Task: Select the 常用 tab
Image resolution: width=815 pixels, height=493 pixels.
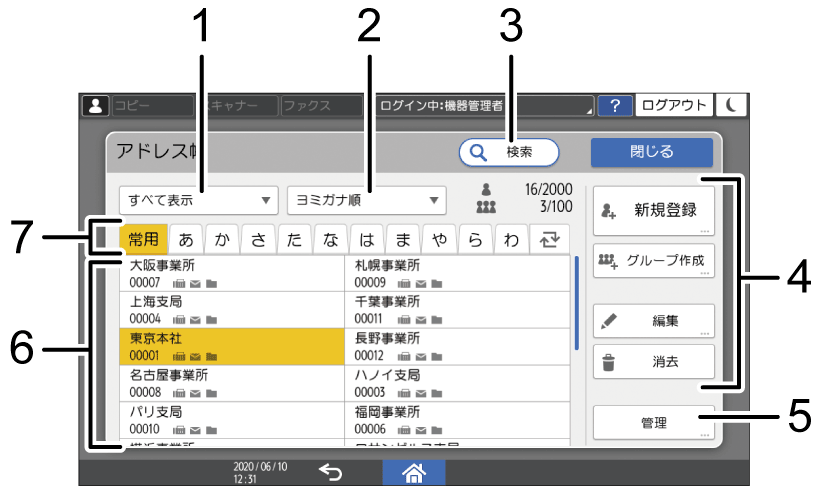Action: [x=143, y=239]
